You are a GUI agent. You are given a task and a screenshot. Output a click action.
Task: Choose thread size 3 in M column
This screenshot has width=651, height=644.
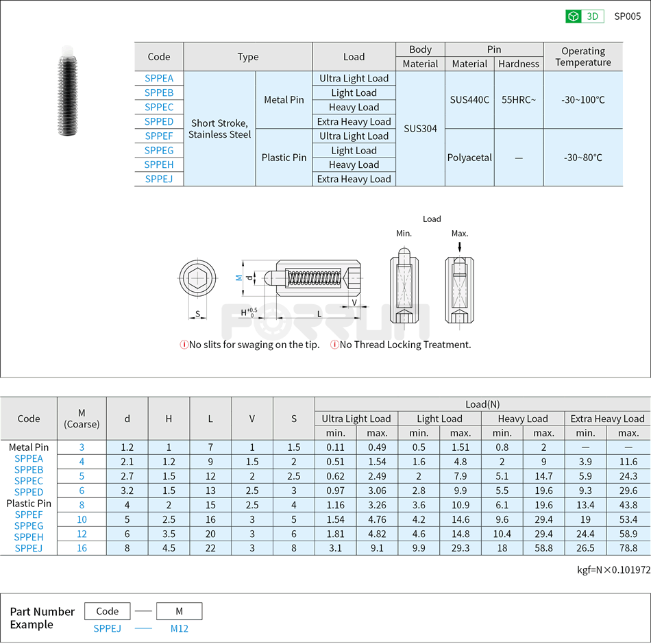point(82,447)
